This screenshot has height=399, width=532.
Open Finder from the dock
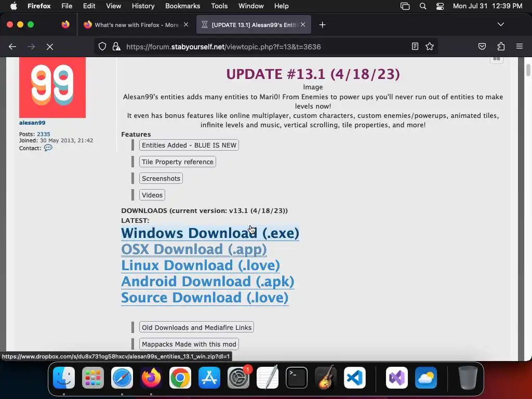pos(64,378)
